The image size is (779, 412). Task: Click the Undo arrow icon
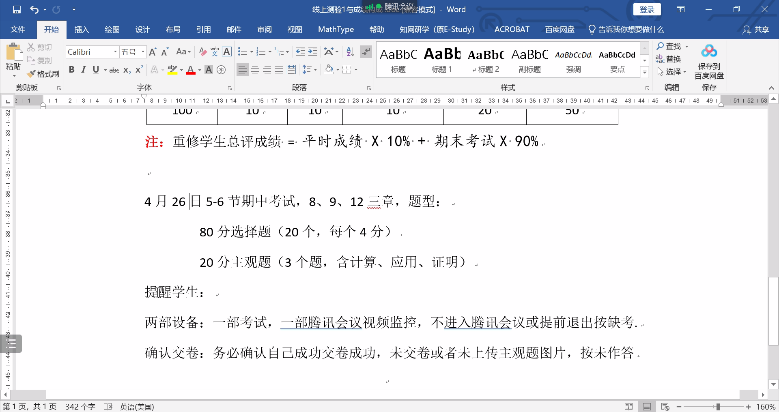pos(35,9)
